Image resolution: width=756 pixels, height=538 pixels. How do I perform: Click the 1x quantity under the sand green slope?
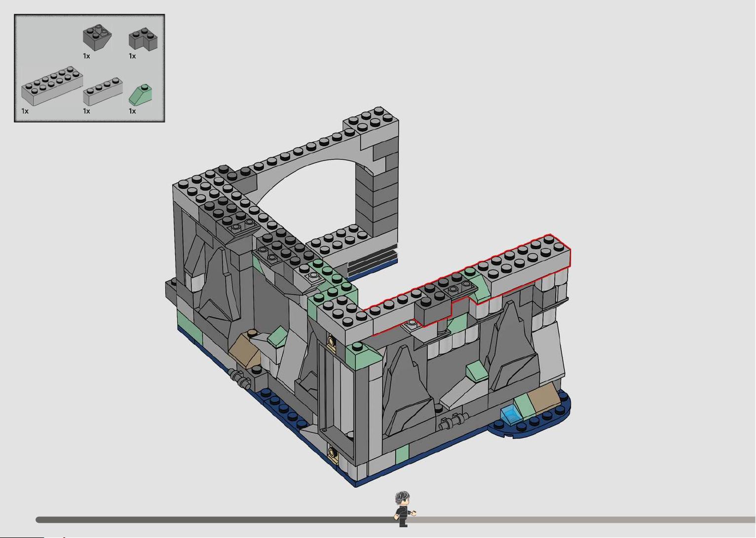[x=132, y=111]
